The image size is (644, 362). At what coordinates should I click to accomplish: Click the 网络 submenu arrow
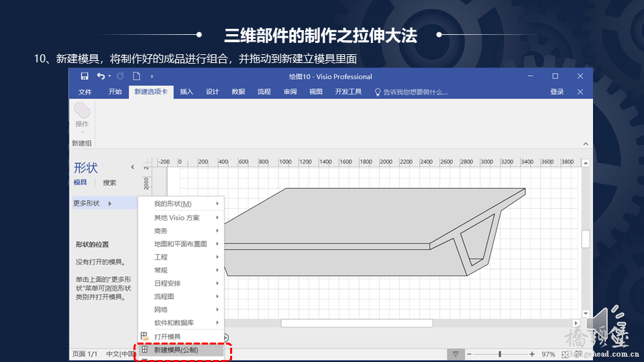pyautogui.click(x=217, y=310)
